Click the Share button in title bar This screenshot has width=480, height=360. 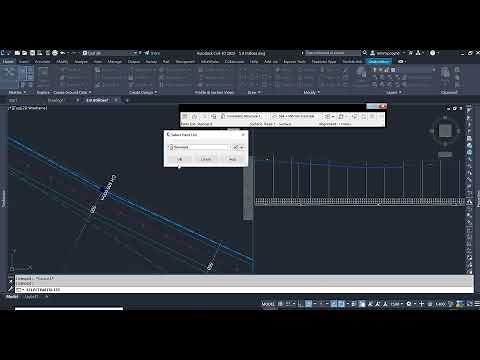coord(152,53)
